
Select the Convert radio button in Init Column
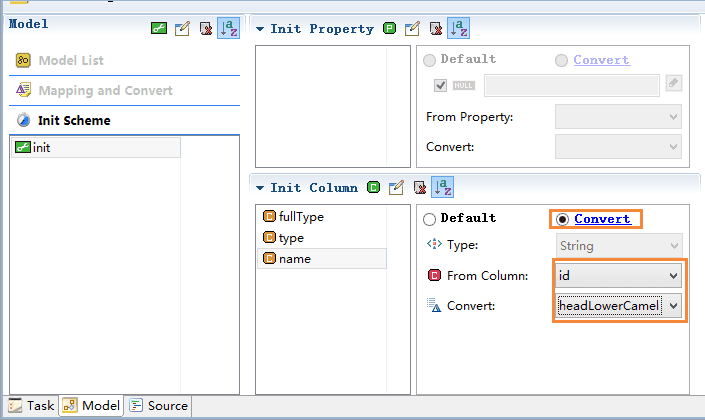coord(562,219)
